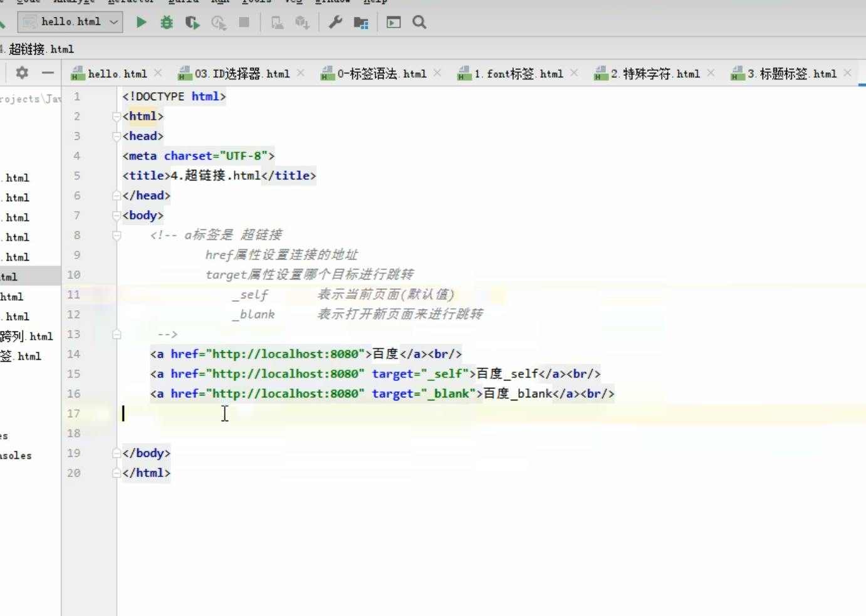
Task: Select the 签.html file in project tree
Action: tap(21, 357)
